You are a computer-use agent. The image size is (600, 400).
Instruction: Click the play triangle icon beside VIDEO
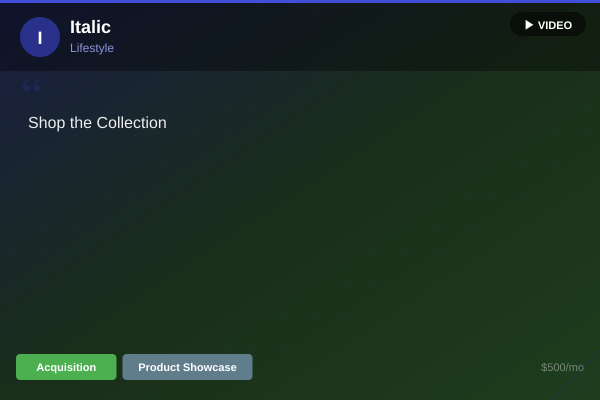(529, 25)
